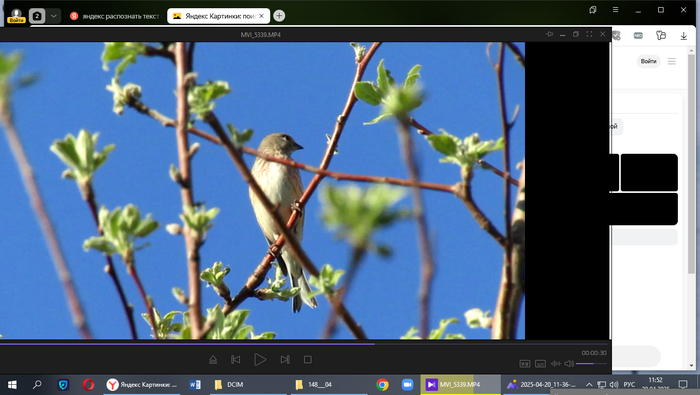Skip to the next video track

click(285, 360)
